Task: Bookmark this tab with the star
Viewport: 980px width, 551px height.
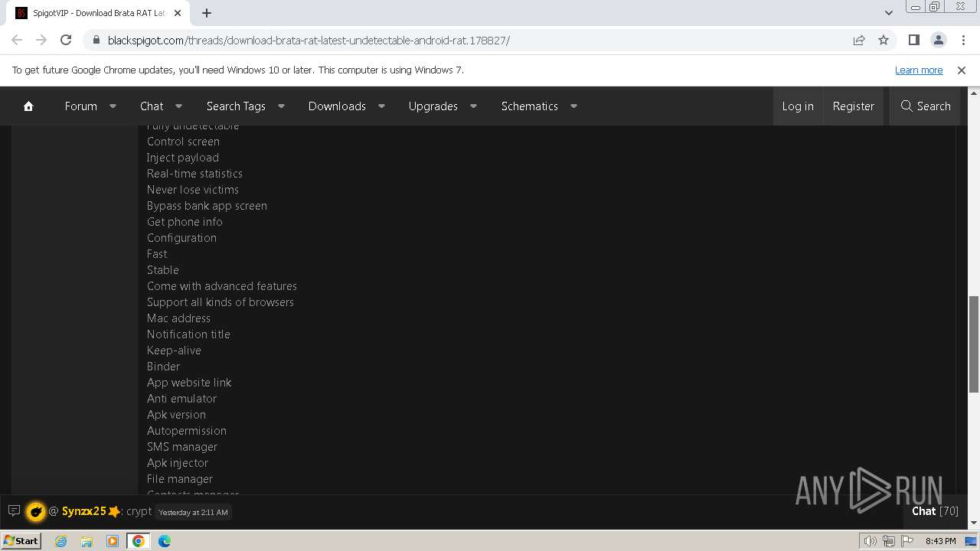Action: coord(884,40)
